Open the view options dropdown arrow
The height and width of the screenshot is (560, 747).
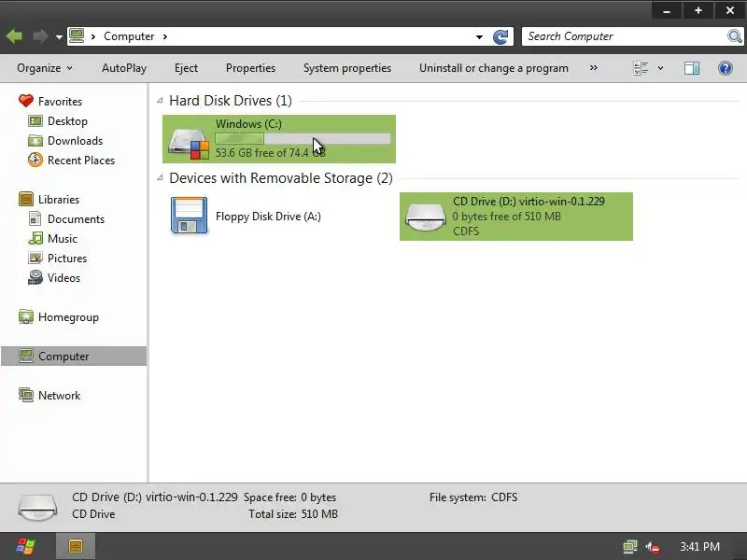(661, 68)
